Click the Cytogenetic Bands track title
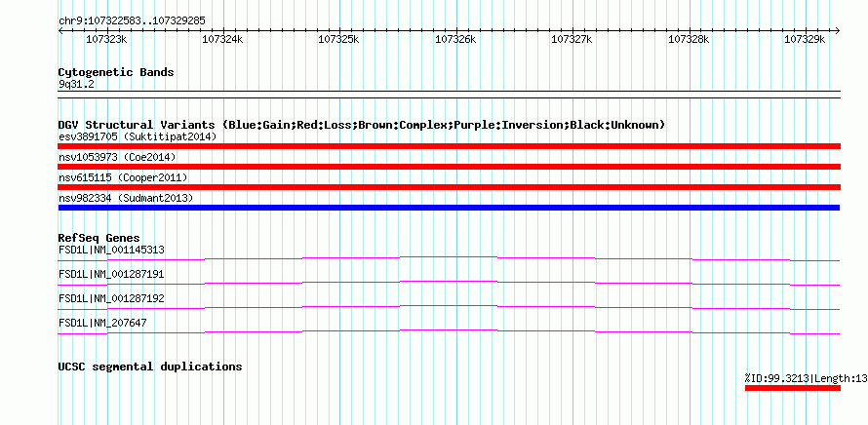This screenshot has height=425, width=868. 116,72
